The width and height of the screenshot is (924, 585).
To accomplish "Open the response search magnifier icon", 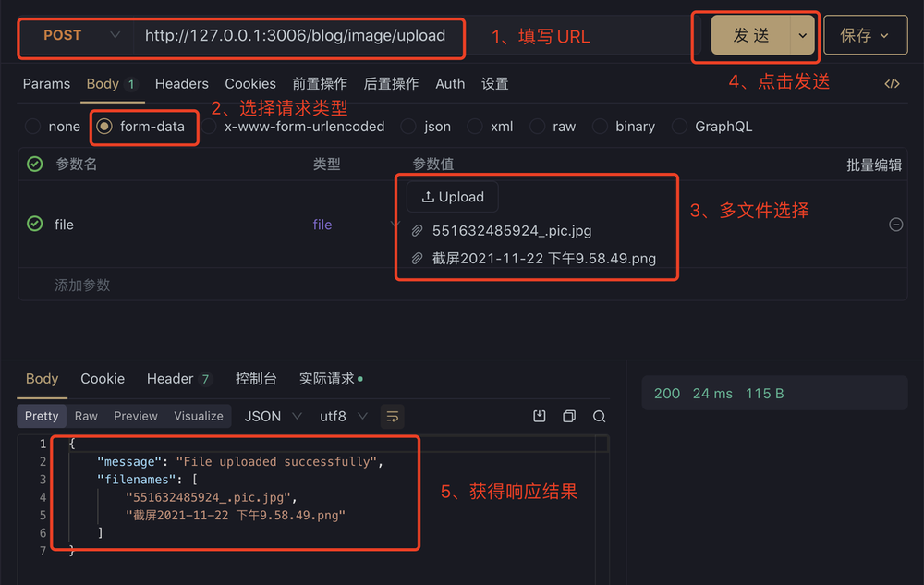I will click(x=599, y=416).
